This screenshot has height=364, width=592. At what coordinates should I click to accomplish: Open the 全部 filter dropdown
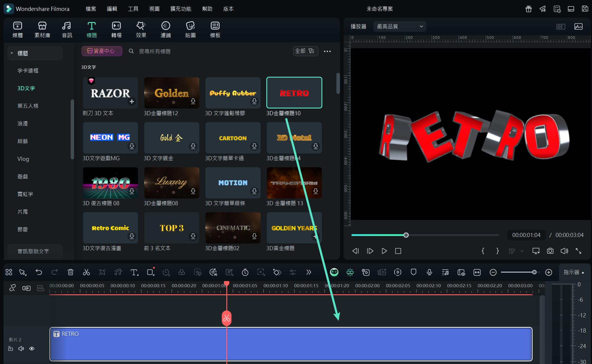pos(305,51)
